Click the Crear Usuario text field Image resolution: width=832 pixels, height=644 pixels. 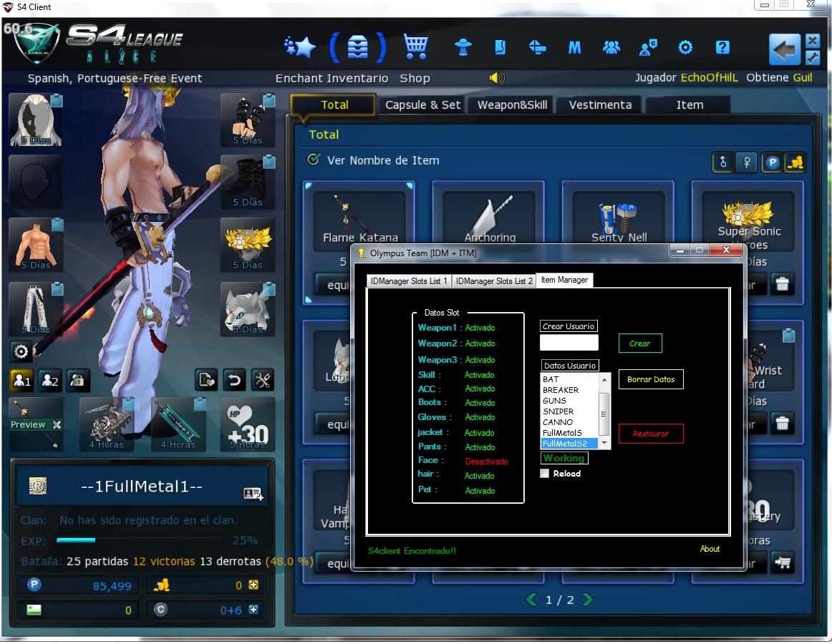click(x=569, y=343)
